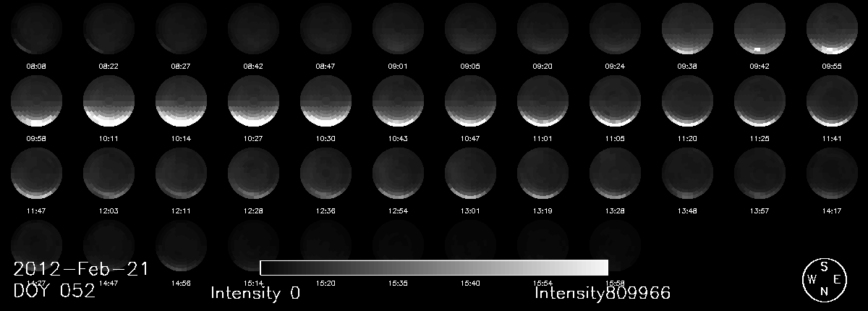Screen dimensions: 868x311
Task: Select the disk labeled 12:03
Action: (x=109, y=174)
